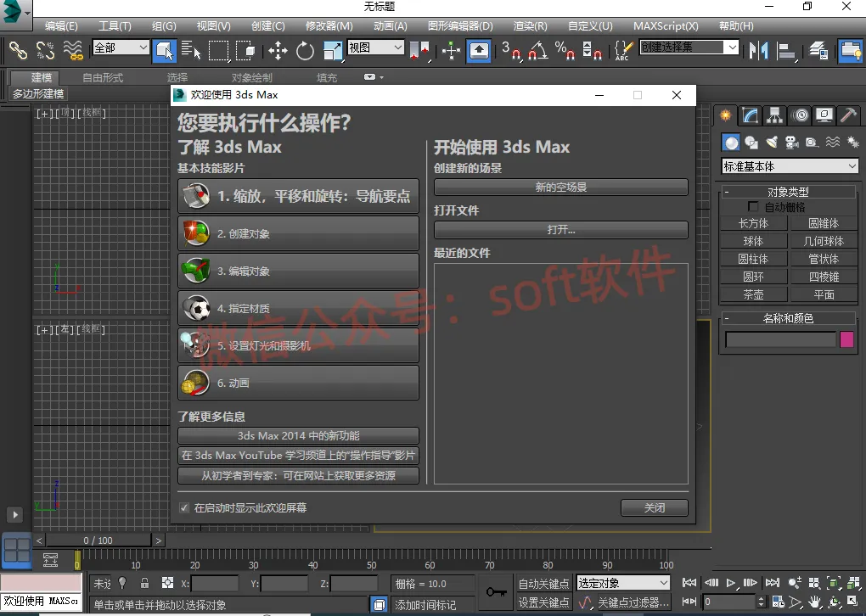Viewport: 866px width, 616px height.
Task: Open the Select by Name list icon
Action: click(x=190, y=50)
